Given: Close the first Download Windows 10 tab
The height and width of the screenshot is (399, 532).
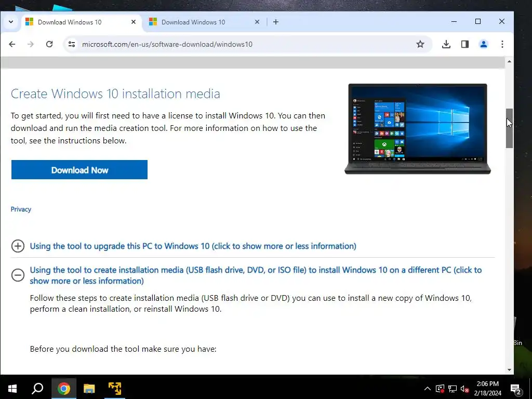Looking at the screenshot, I should point(134,22).
